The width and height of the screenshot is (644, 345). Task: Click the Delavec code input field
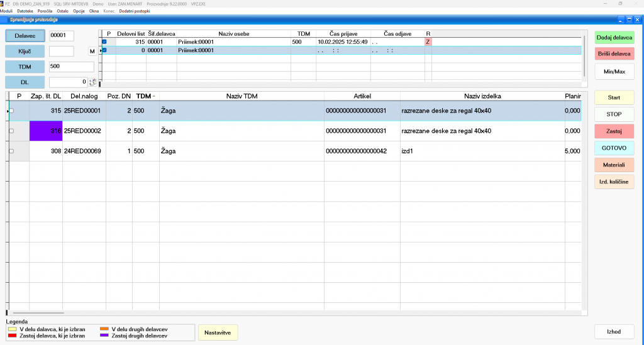coord(62,36)
